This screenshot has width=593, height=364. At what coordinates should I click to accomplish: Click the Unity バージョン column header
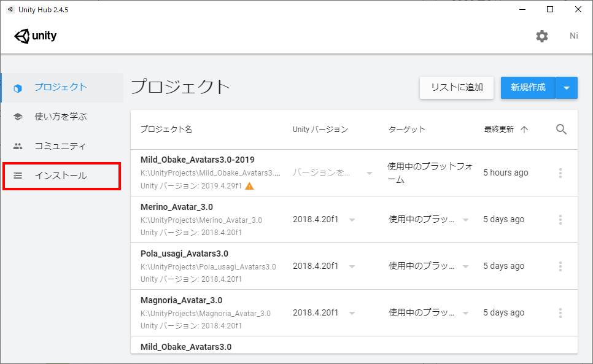point(320,130)
